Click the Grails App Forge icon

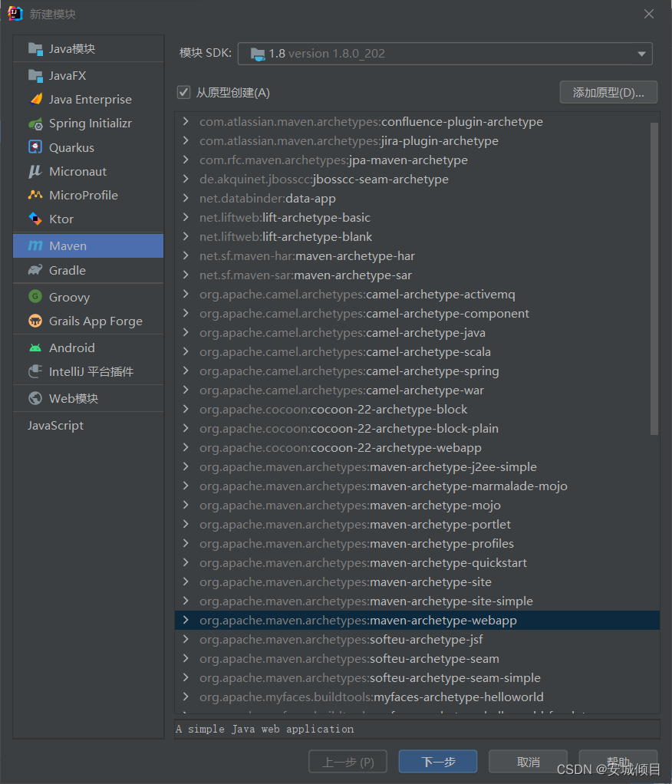[x=35, y=321]
